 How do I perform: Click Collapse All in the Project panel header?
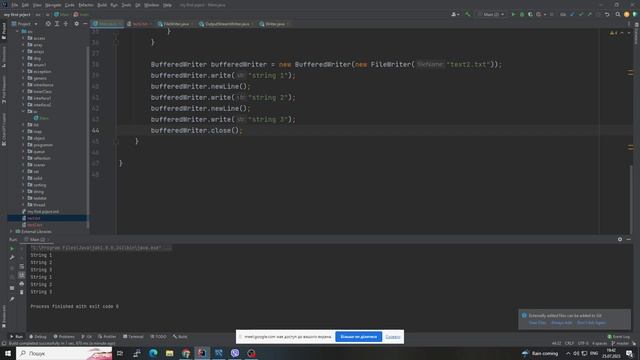click(66, 24)
